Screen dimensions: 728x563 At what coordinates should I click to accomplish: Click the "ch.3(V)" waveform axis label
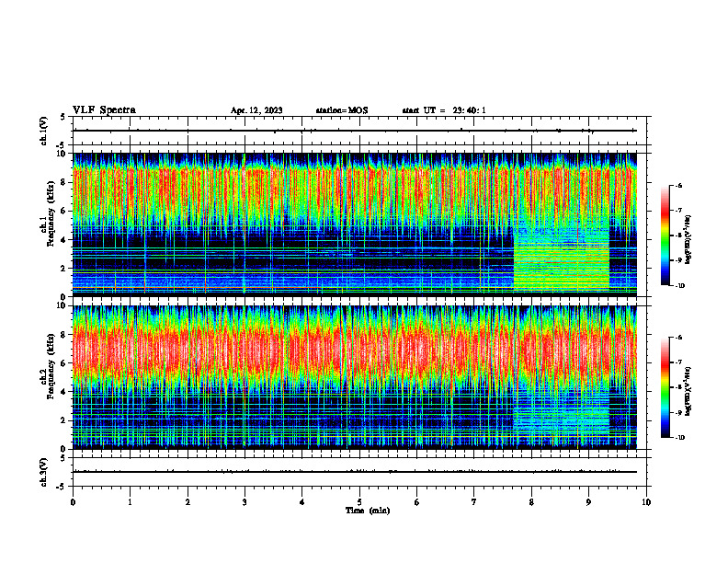tap(43, 473)
